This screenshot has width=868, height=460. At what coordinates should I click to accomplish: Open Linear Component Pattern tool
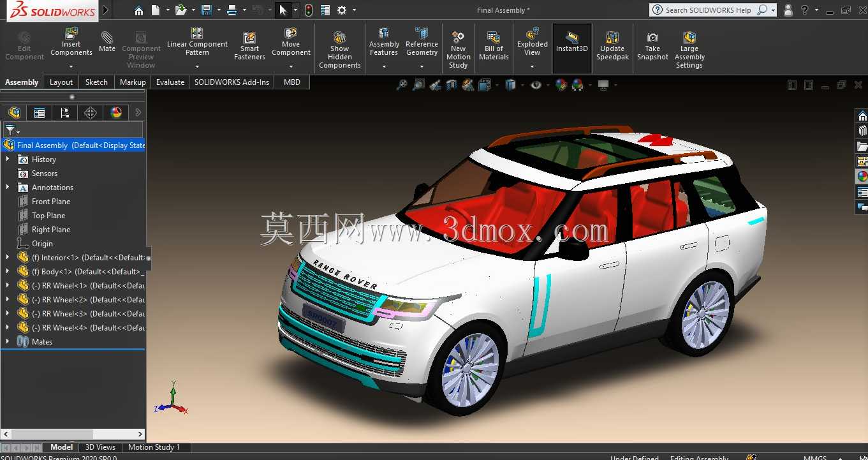point(197,41)
